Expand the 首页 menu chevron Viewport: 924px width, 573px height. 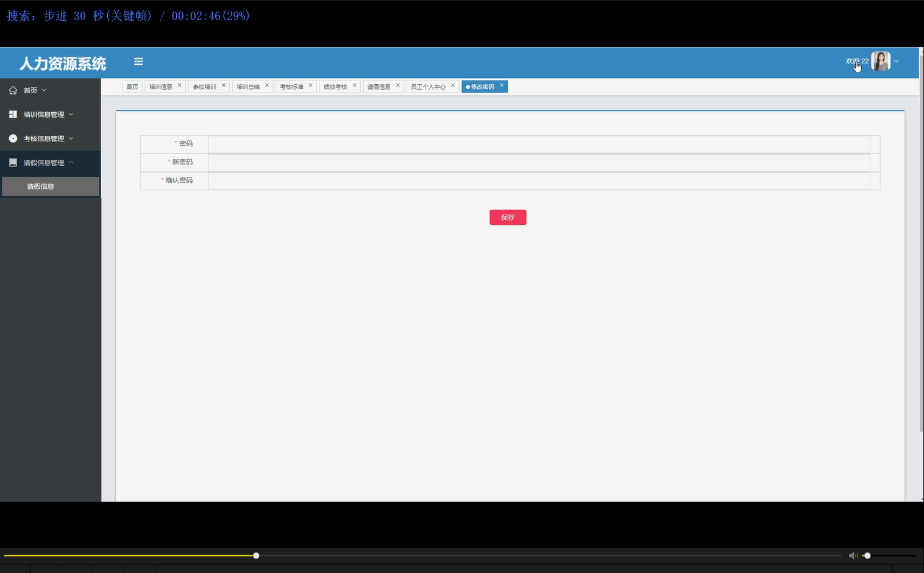tap(44, 90)
